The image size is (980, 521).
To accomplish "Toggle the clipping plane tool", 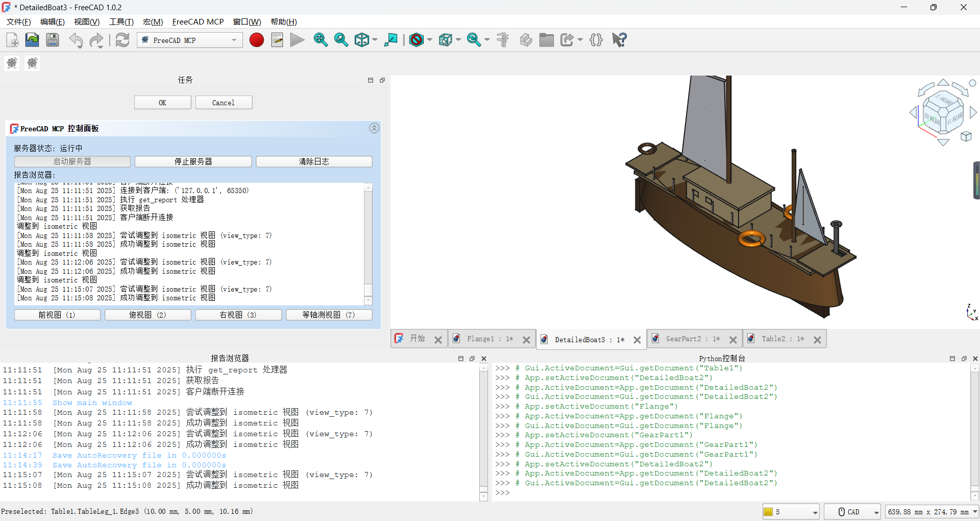I will (x=418, y=40).
